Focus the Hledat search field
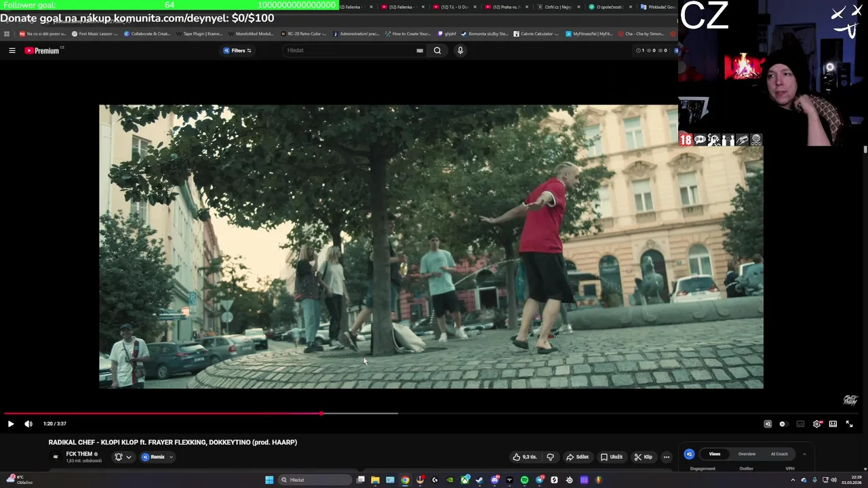 [349, 50]
